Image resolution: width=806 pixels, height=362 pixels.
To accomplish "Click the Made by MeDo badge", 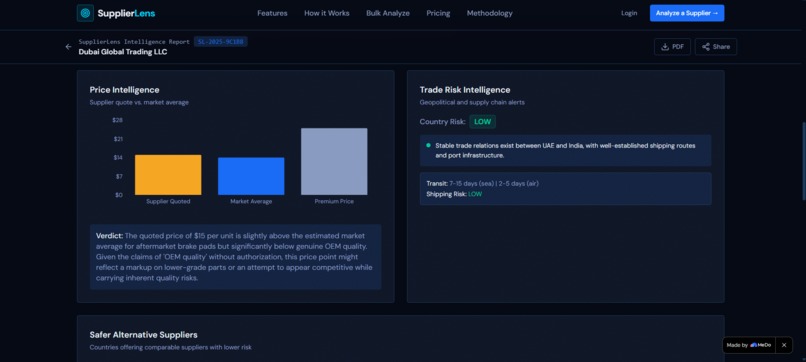I will pyautogui.click(x=749, y=345).
